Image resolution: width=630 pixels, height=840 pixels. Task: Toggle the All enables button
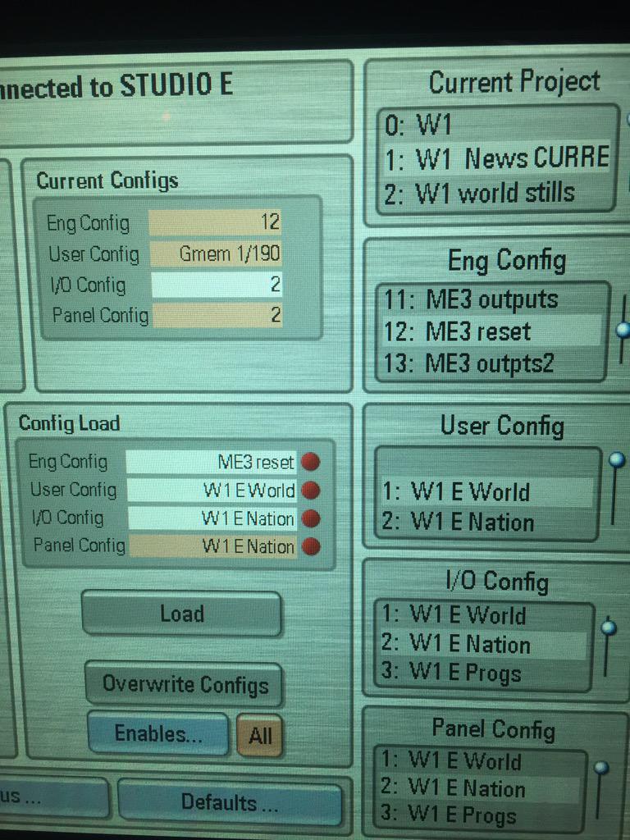260,735
